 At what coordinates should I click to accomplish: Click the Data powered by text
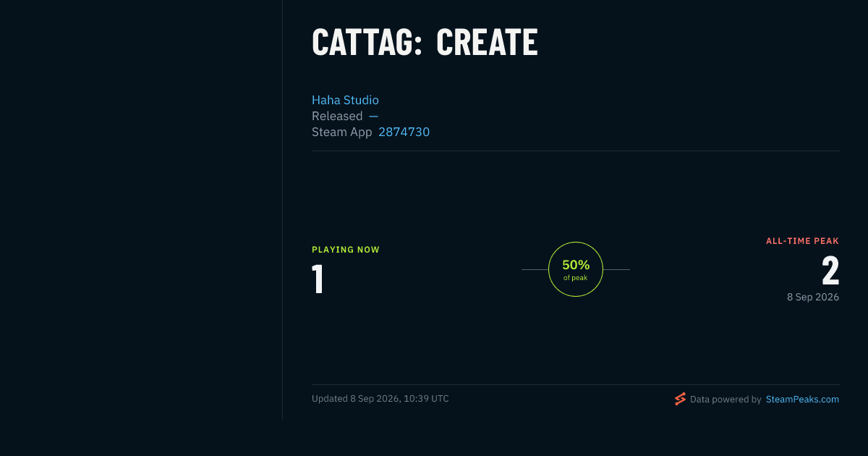click(726, 399)
